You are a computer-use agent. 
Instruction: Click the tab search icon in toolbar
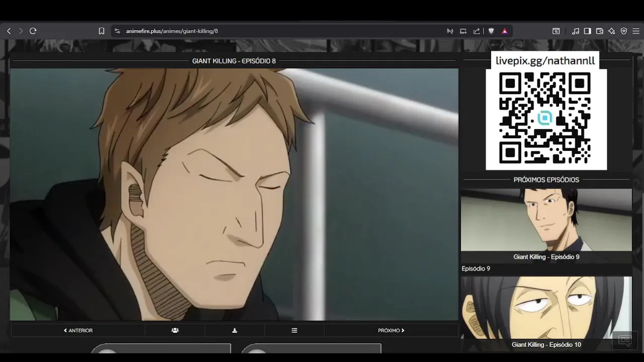click(x=556, y=31)
